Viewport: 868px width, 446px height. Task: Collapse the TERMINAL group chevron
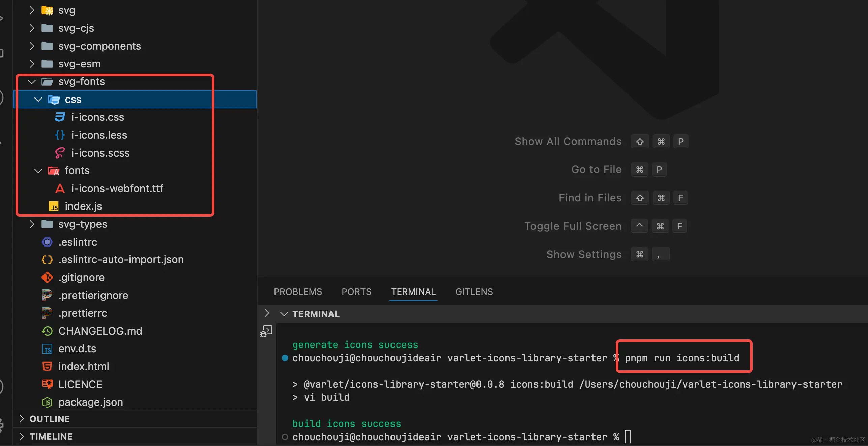point(284,314)
